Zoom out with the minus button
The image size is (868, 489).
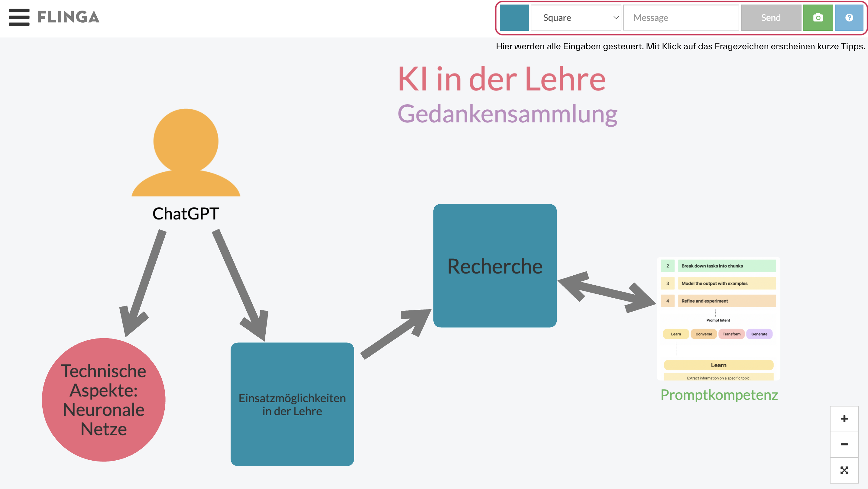tap(844, 445)
